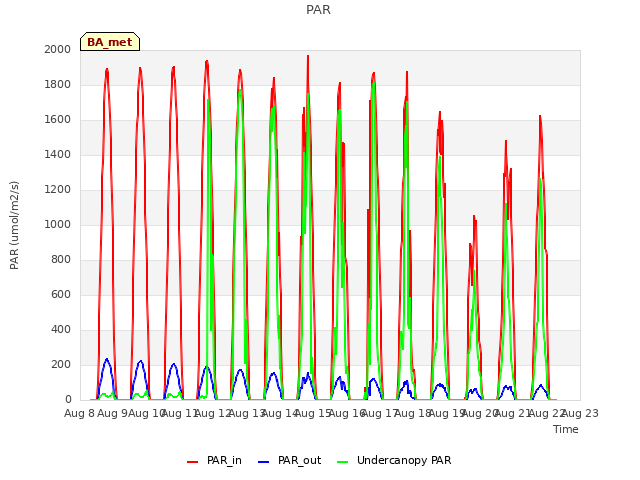Click the Aug 12 x-axis tick label
The height and width of the screenshot is (480, 640).
point(213,413)
